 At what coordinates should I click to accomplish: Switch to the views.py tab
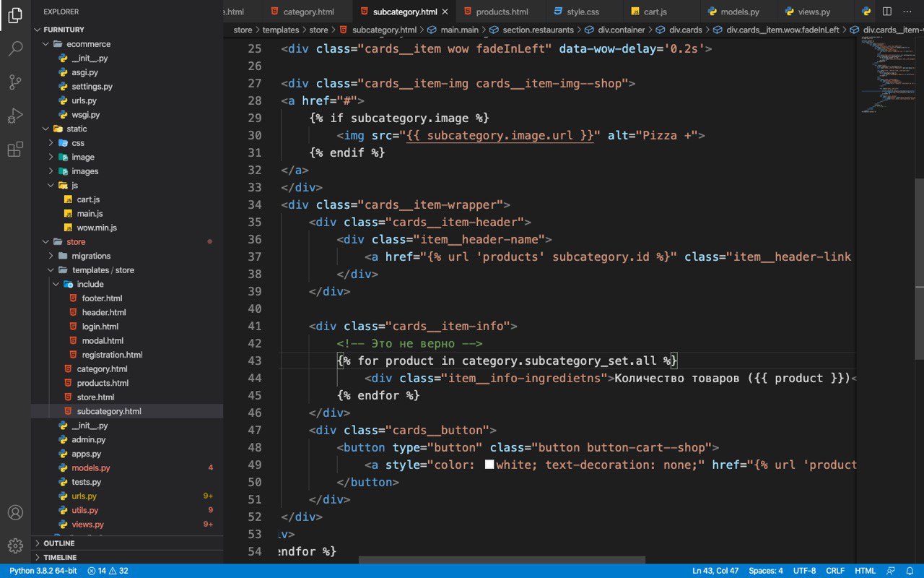814,12
